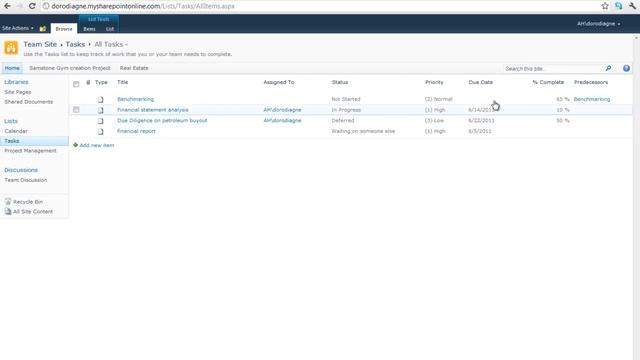Viewport: 640px width, 360px height.
Task: Open the Real Estate navigation tab
Action: tap(134, 68)
